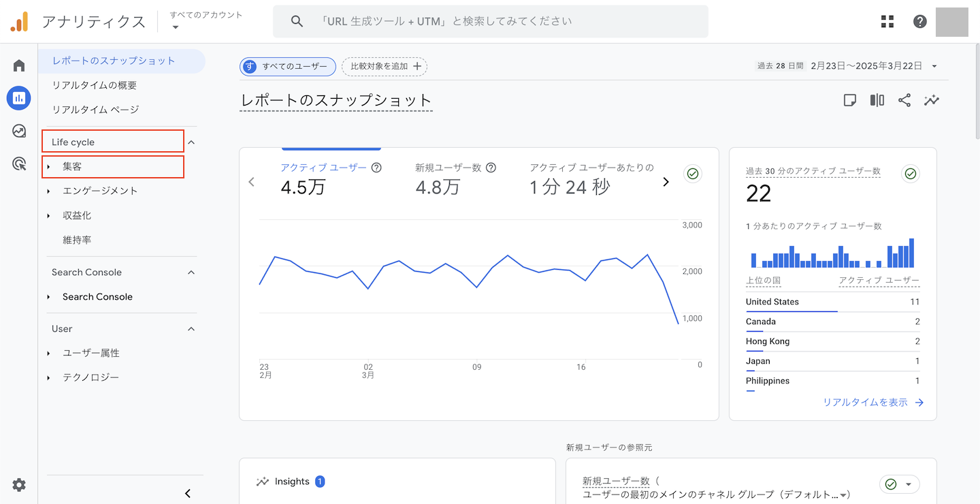The height and width of the screenshot is (504, 980).
Task: Click the Insights card sparkle icon
Action: click(x=263, y=482)
